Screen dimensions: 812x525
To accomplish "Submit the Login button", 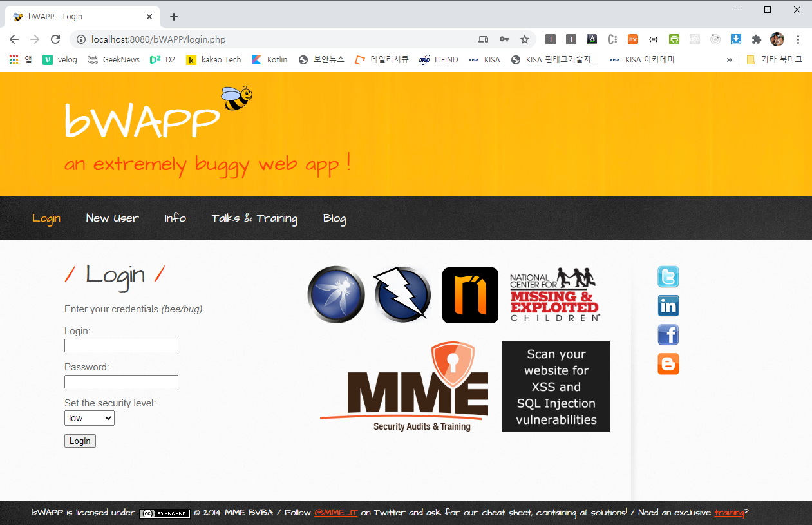I will point(80,441).
